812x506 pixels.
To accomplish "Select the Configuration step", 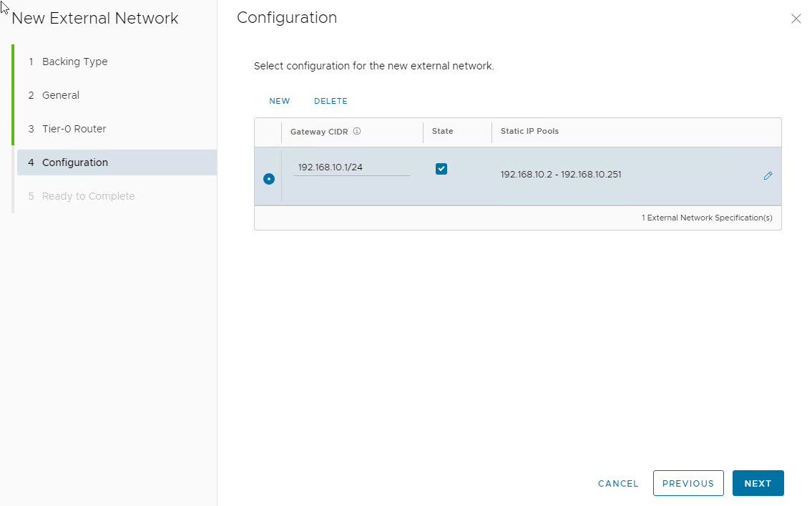I will pos(75,162).
